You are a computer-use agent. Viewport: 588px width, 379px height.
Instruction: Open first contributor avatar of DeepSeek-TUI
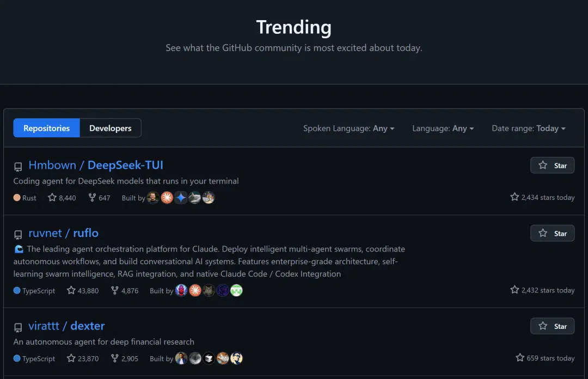coord(153,197)
